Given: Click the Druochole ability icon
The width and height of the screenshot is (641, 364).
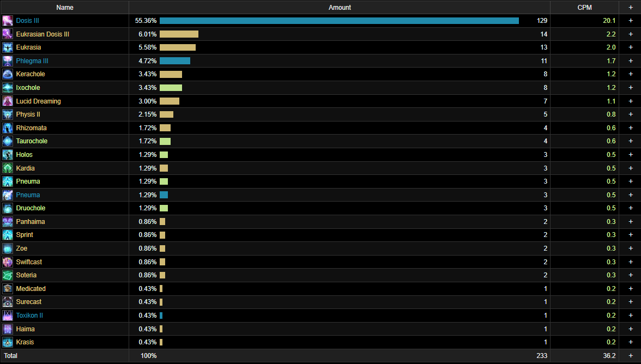Looking at the screenshot, I should (x=8, y=208).
